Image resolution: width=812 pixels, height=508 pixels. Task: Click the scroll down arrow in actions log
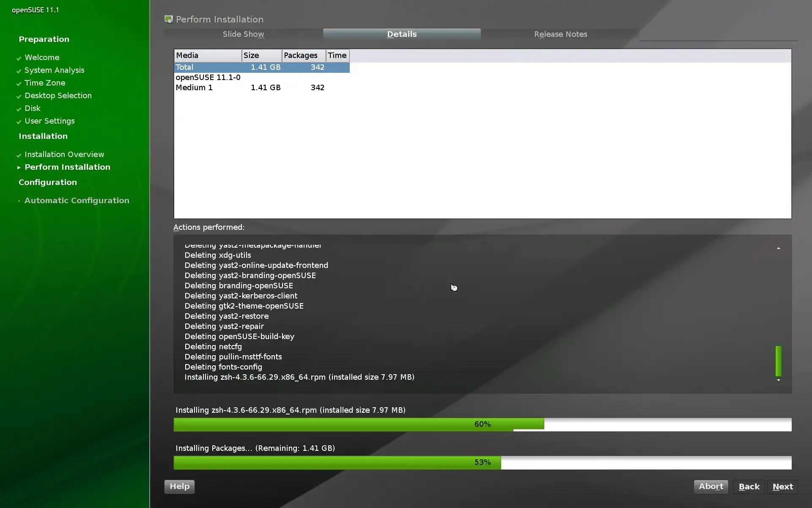pos(778,380)
